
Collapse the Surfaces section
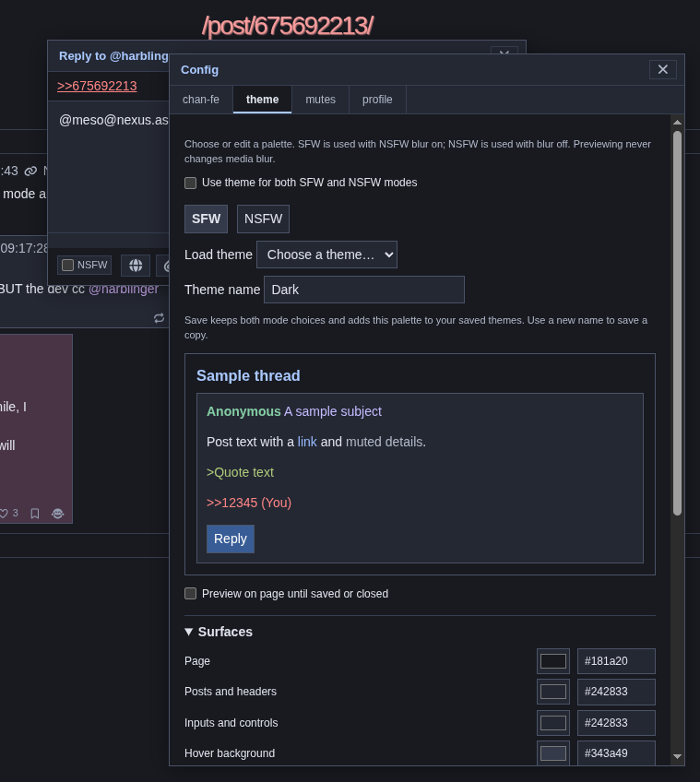click(x=219, y=632)
